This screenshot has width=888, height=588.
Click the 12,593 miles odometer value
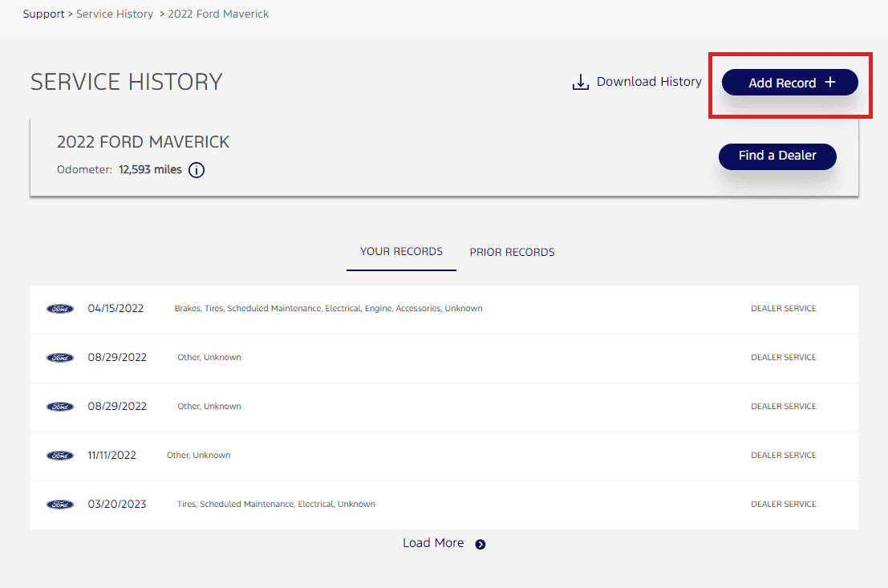150,170
